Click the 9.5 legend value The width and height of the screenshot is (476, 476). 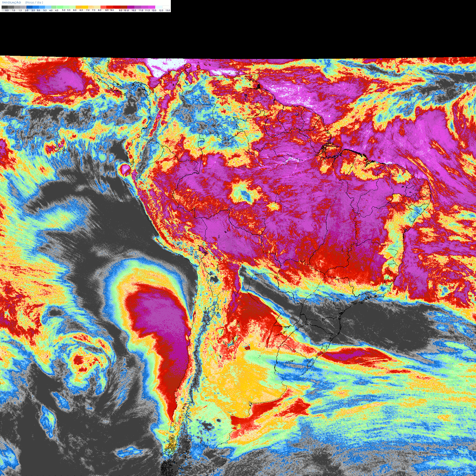(121, 10)
